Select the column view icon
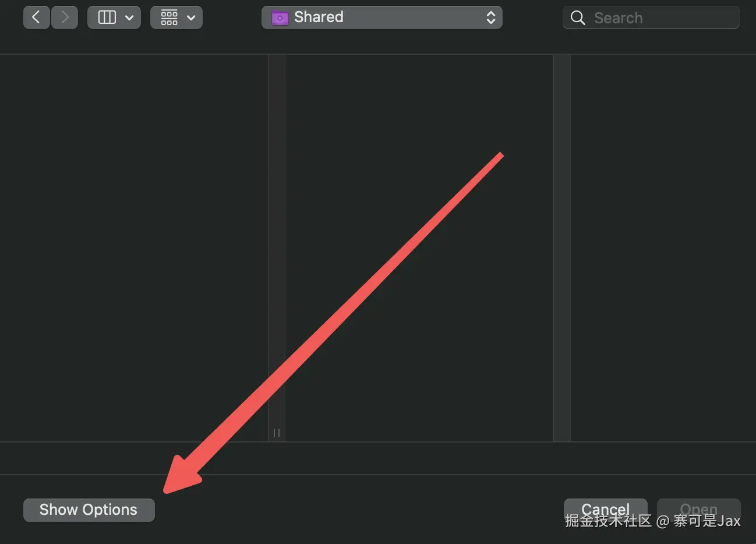The height and width of the screenshot is (544, 756). click(107, 17)
